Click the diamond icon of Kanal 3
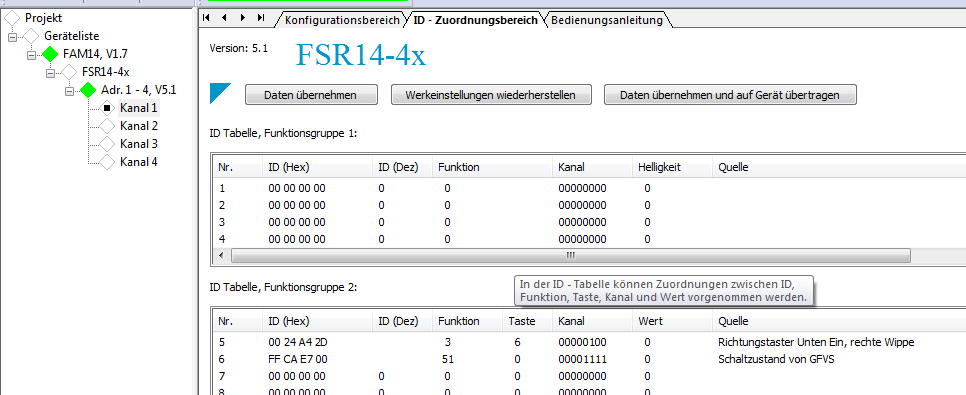This screenshot has height=395, width=966. click(107, 144)
